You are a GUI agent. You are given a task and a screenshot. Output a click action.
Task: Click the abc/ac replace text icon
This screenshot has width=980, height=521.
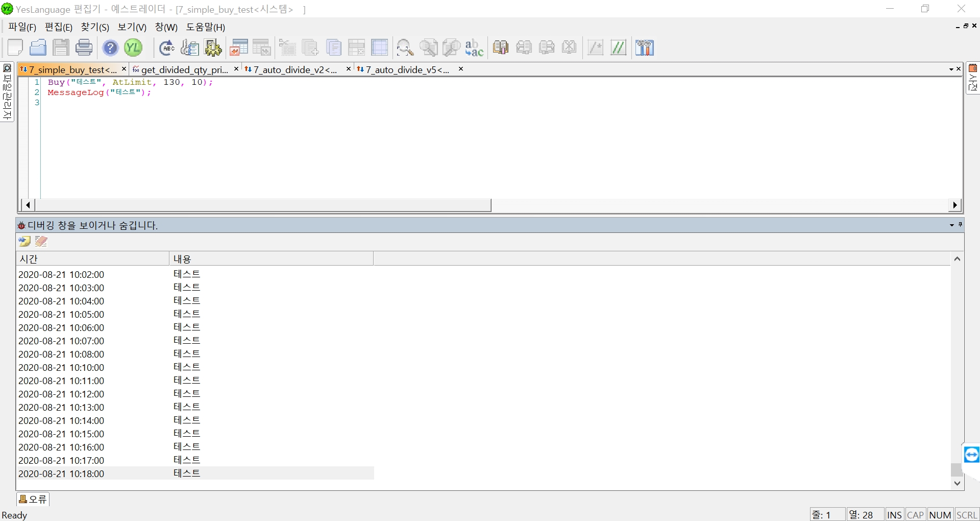point(474,48)
